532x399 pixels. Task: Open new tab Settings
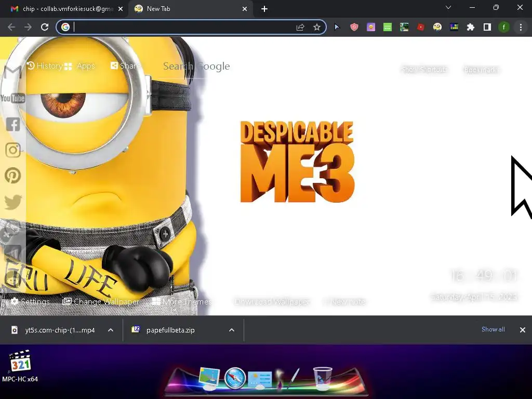[x=30, y=301]
